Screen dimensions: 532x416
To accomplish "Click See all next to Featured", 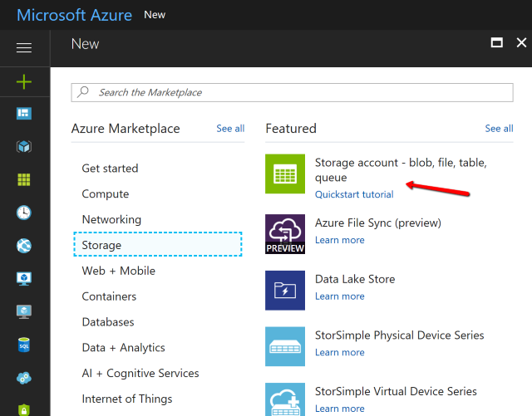I will [x=499, y=129].
